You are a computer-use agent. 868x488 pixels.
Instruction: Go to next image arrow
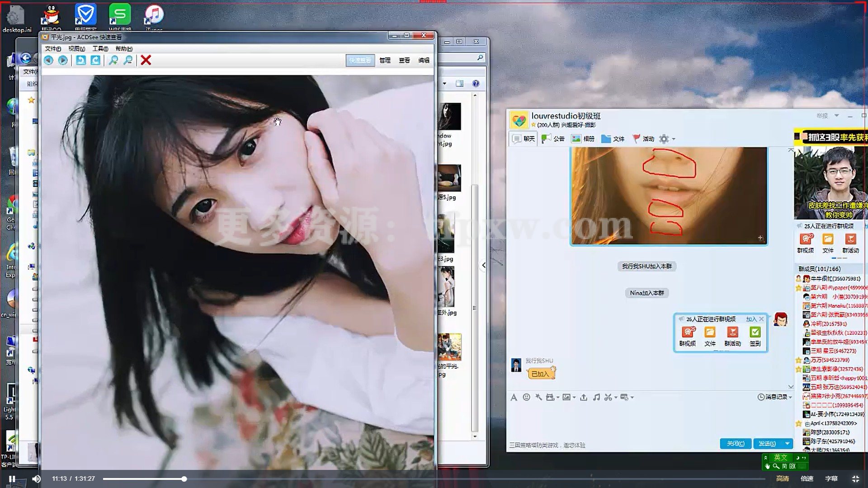63,60
